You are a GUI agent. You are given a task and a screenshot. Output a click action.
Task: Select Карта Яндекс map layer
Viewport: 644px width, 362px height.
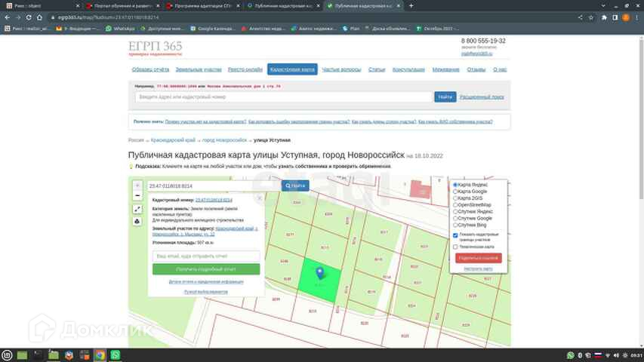[455, 185]
